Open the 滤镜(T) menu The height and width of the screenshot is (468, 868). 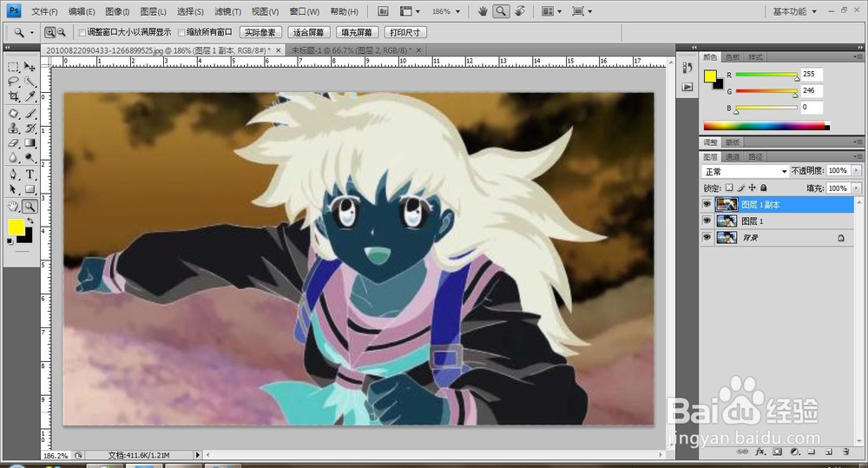click(x=227, y=11)
